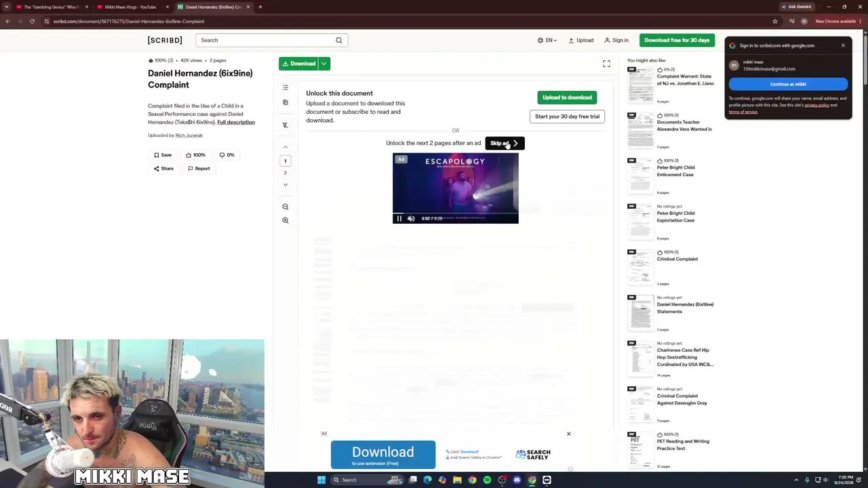This screenshot has width=868, height=488.
Task: Go back in browser history
Action: pyautogui.click(x=7, y=21)
